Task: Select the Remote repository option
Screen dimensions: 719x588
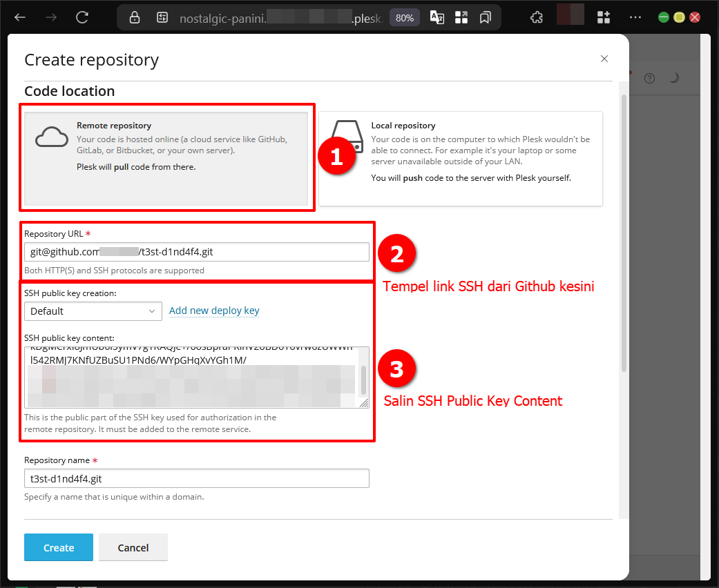Action: pyautogui.click(x=166, y=159)
